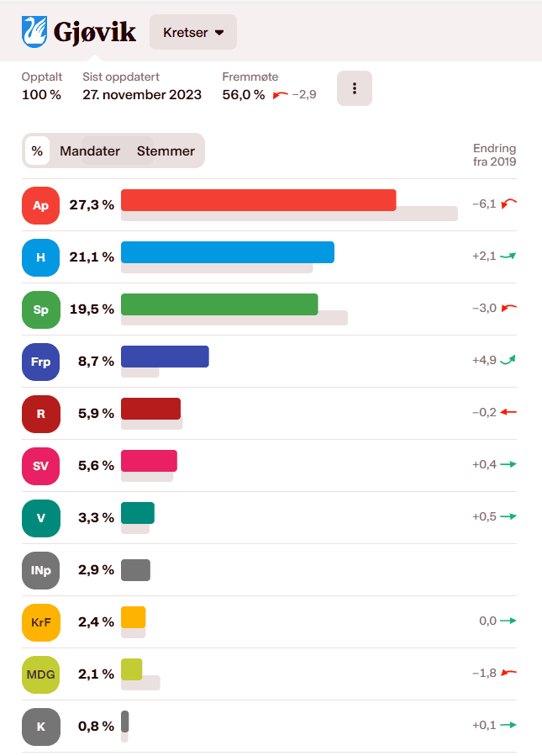
Task: Switch view to Mandater
Action: pos(90,151)
